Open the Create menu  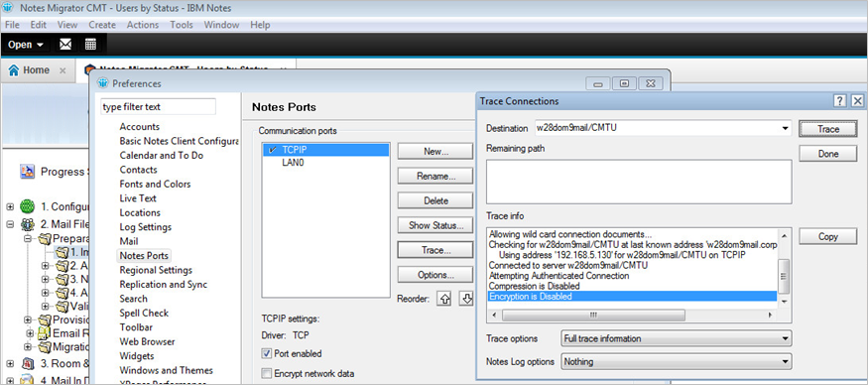(x=102, y=25)
